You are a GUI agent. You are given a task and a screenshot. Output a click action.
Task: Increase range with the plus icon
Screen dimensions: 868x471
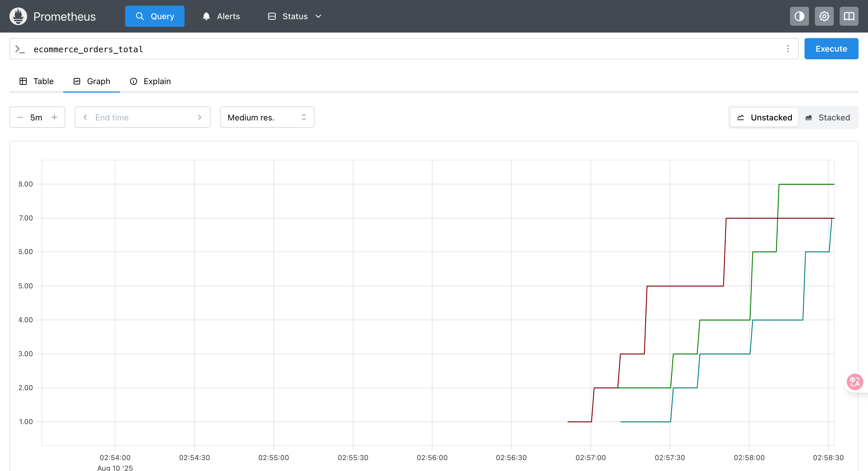coord(54,117)
